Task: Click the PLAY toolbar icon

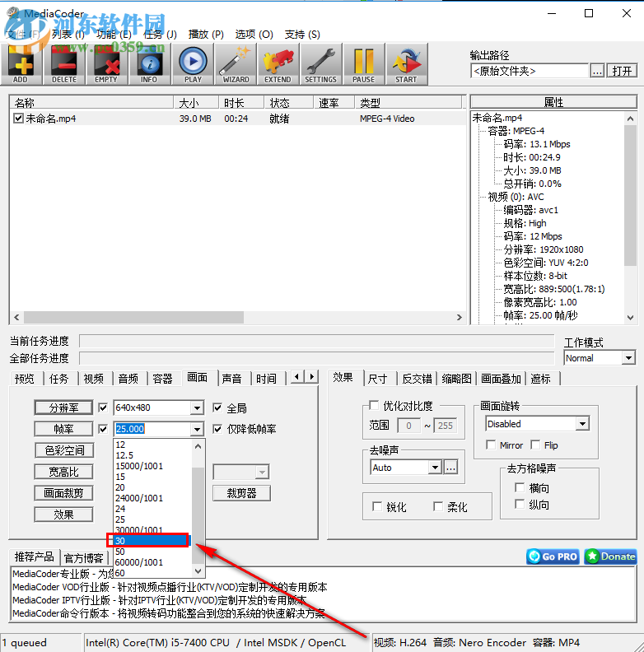Action: pyautogui.click(x=193, y=64)
